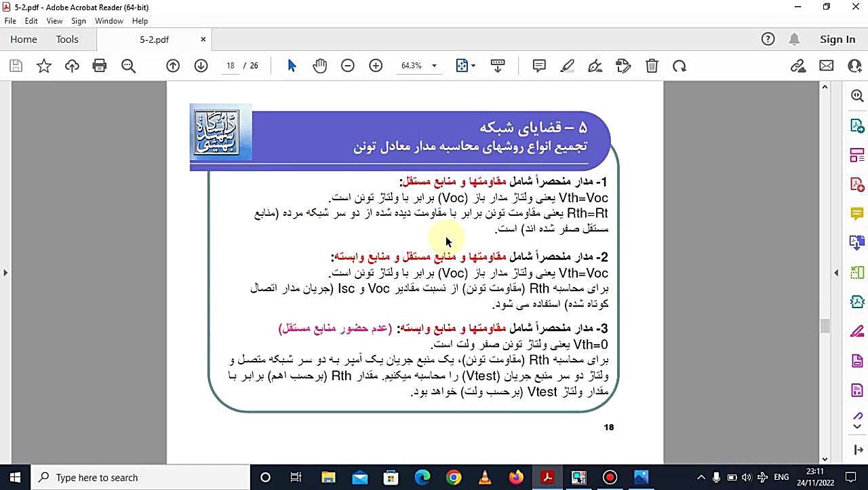Image resolution: width=868 pixels, height=490 pixels.
Task: Zoom out with the minus button
Action: 348,66
